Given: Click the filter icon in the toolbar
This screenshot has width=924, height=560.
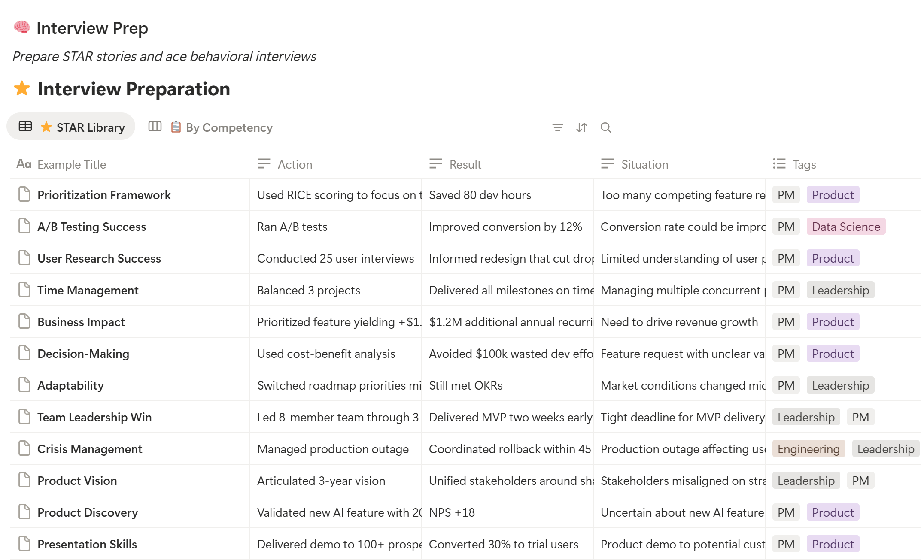Looking at the screenshot, I should 557,127.
